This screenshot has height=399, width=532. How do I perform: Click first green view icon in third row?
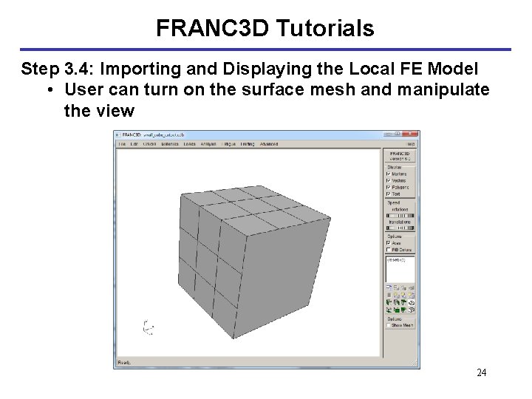coord(389,302)
